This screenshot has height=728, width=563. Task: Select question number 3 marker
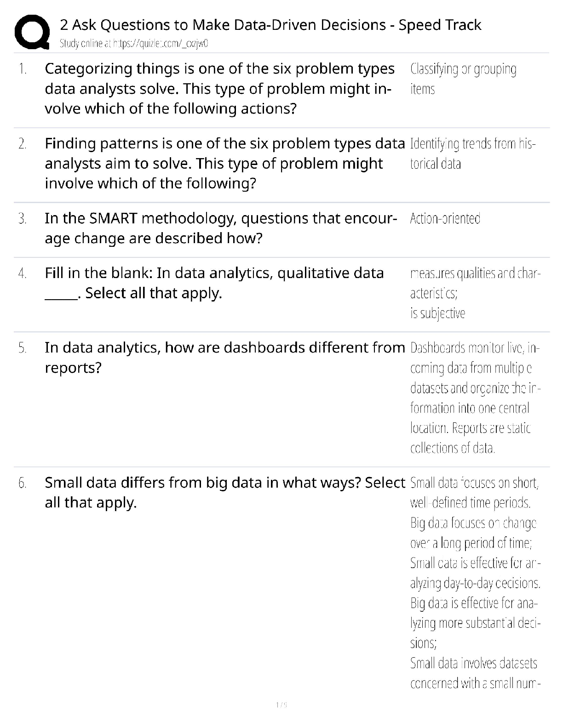(23, 219)
